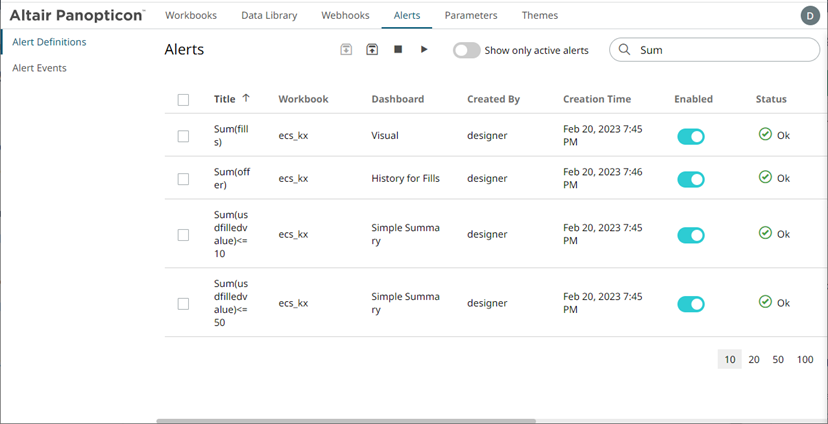Click the download/import alerts icon
The height and width of the screenshot is (424, 828).
point(346,50)
